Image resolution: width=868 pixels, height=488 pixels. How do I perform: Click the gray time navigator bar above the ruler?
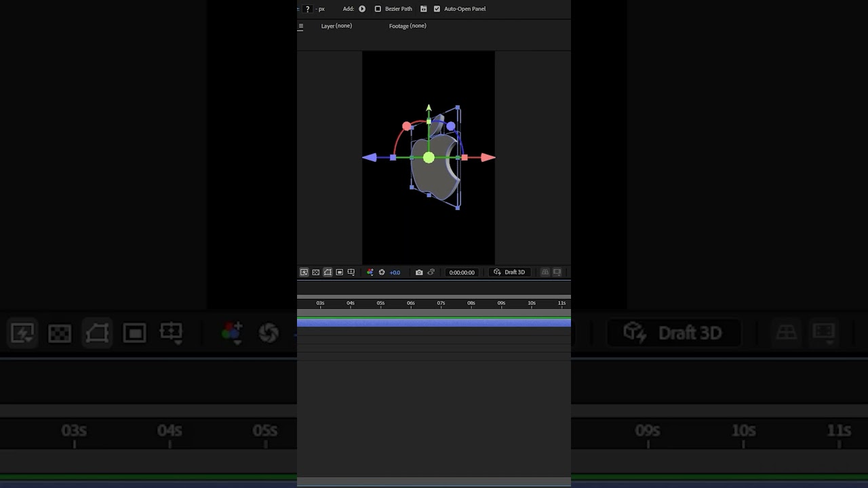tap(434, 297)
